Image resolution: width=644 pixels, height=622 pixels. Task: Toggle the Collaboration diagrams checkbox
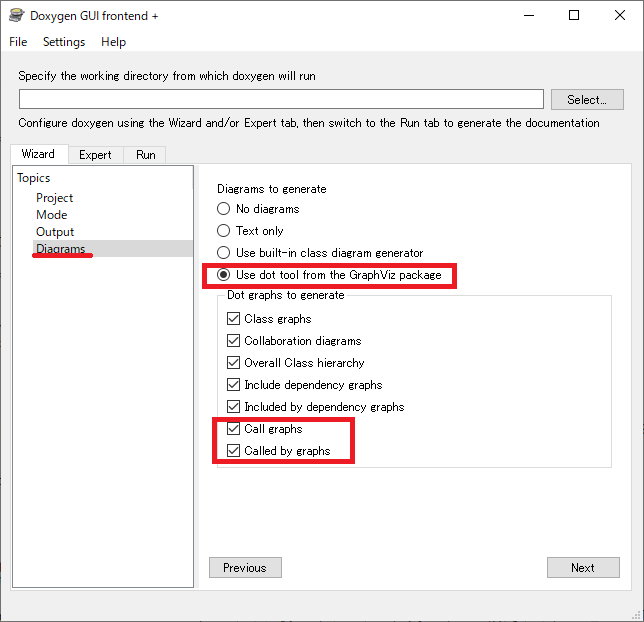click(x=235, y=341)
